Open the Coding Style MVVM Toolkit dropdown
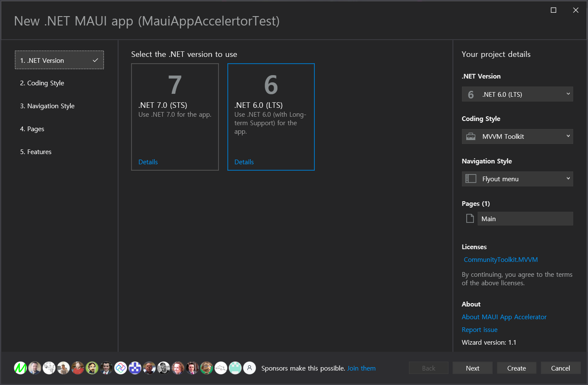This screenshot has height=385, width=588. click(x=517, y=136)
